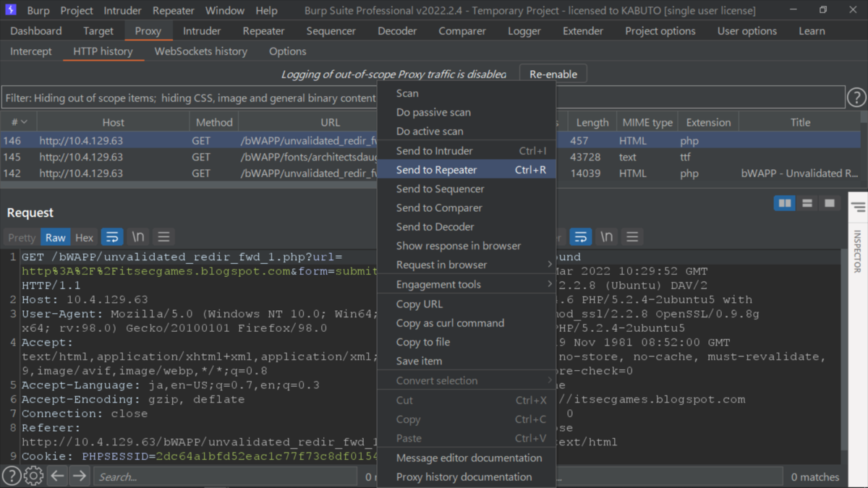Open the Extender tab
The width and height of the screenshot is (868, 488).
pyautogui.click(x=583, y=31)
